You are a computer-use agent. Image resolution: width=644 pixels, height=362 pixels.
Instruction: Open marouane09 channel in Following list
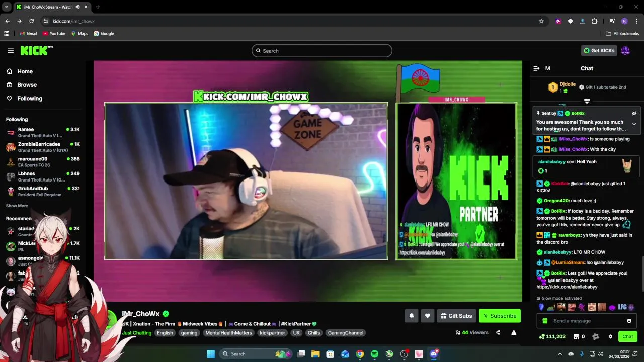click(43, 162)
